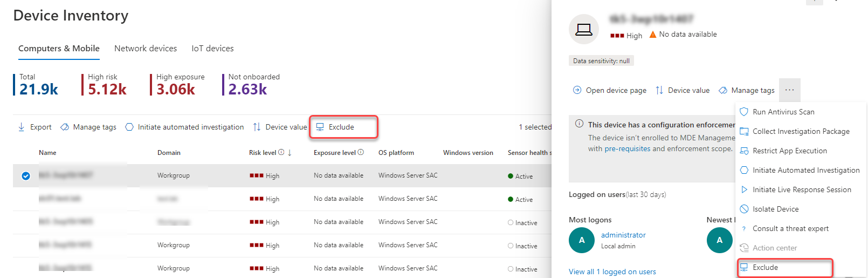Click the administrator avatar under Most logons
The height and width of the screenshot is (278, 868).
(x=582, y=240)
